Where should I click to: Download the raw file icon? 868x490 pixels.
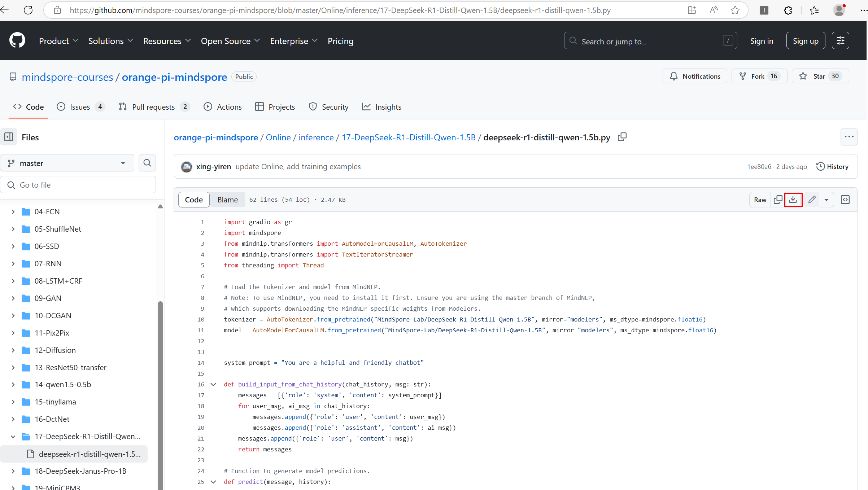coord(793,200)
